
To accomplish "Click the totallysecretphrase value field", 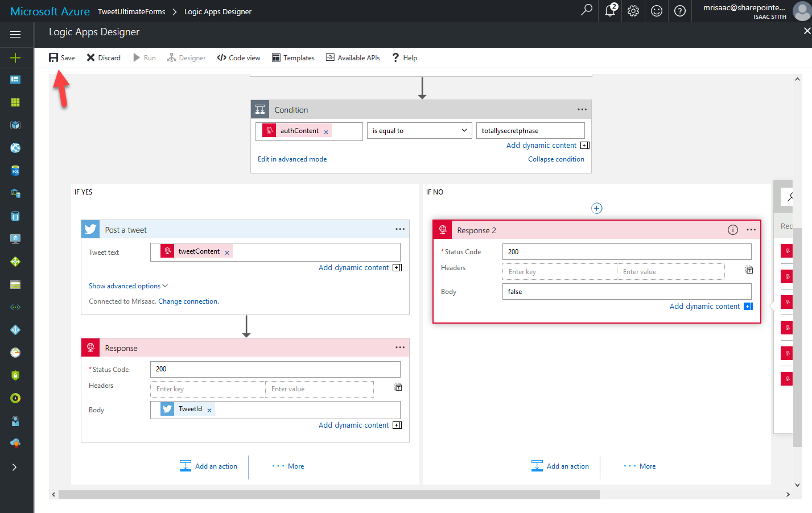I will pos(530,131).
